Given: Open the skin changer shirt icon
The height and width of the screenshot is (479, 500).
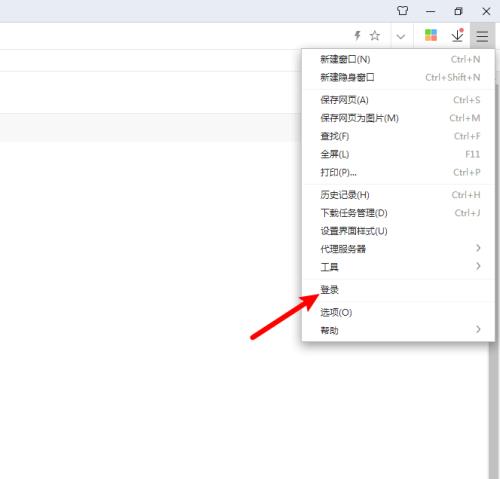Looking at the screenshot, I should pos(402,11).
